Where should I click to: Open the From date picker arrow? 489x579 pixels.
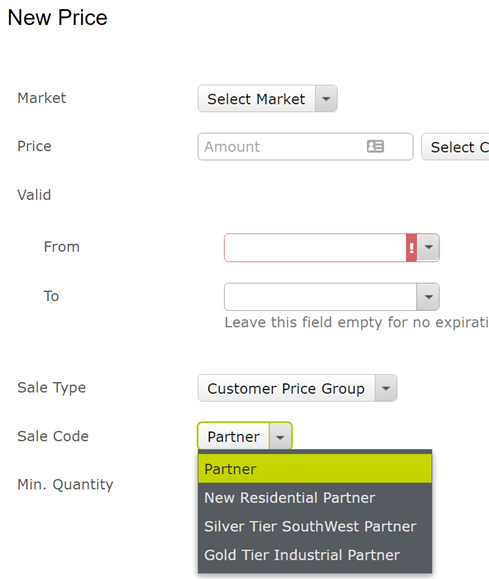click(428, 247)
